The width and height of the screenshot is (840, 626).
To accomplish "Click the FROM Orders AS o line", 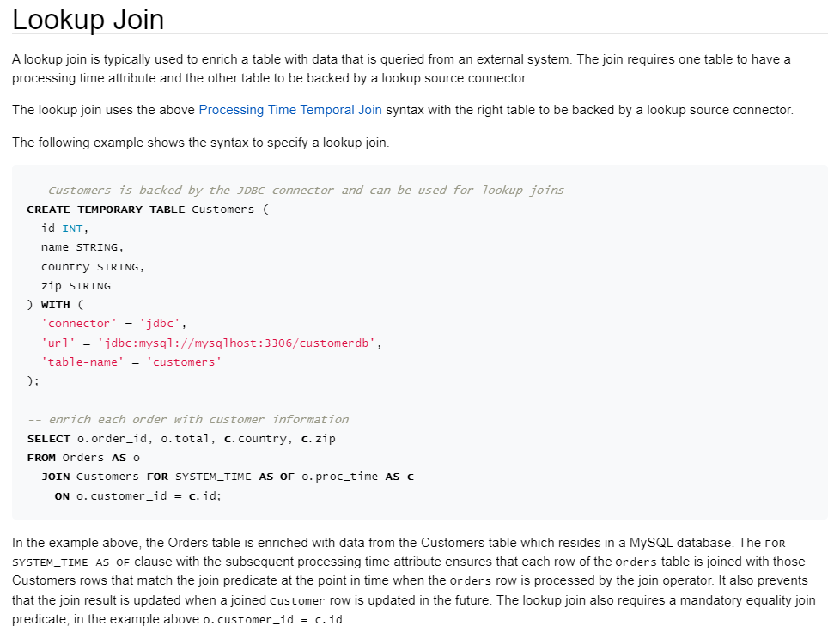I will pyautogui.click(x=83, y=458).
